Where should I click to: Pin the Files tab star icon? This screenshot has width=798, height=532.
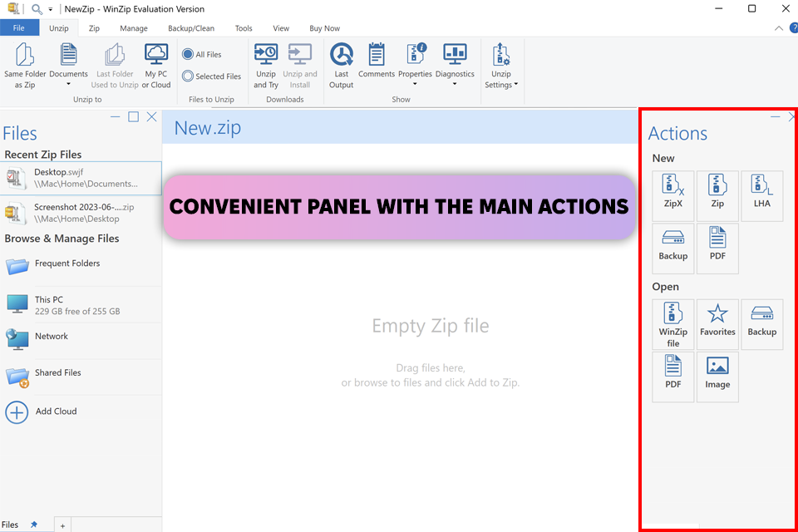tap(34, 525)
